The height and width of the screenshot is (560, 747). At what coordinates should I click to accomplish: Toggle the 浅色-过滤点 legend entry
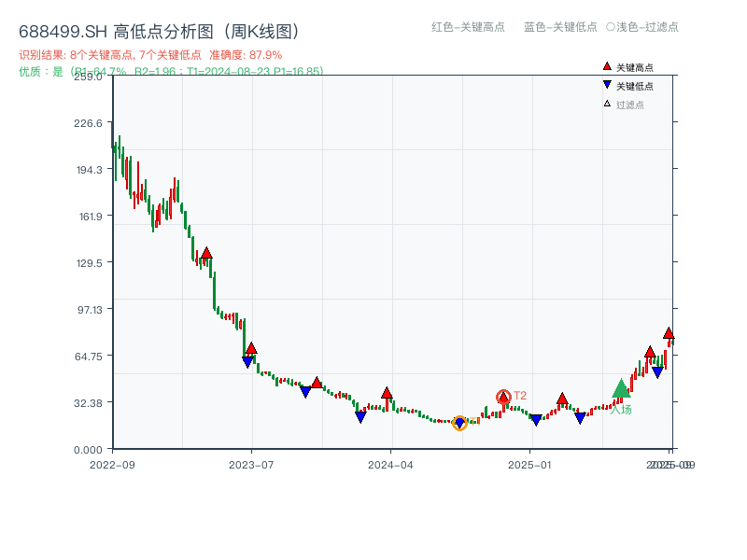pyautogui.click(x=643, y=27)
